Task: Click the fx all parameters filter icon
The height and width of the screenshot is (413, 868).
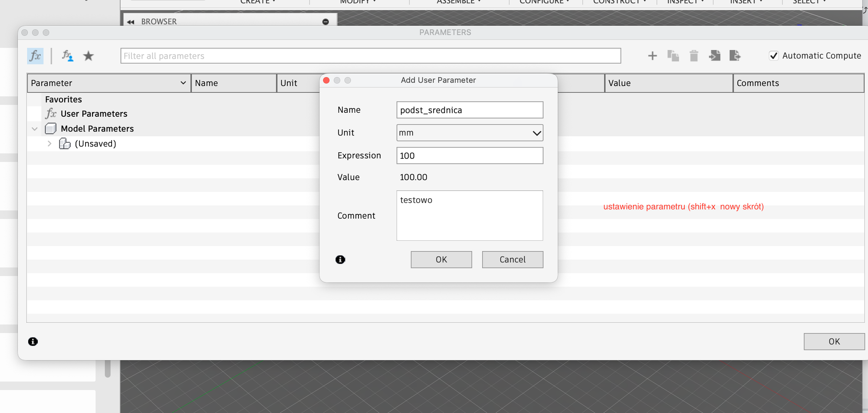Action: click(35, 56)
